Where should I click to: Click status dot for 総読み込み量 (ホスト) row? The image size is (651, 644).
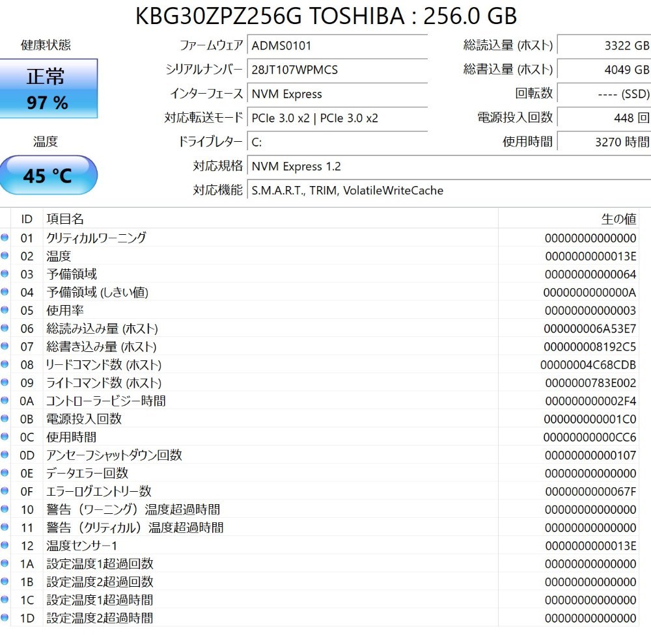(5, 328)
